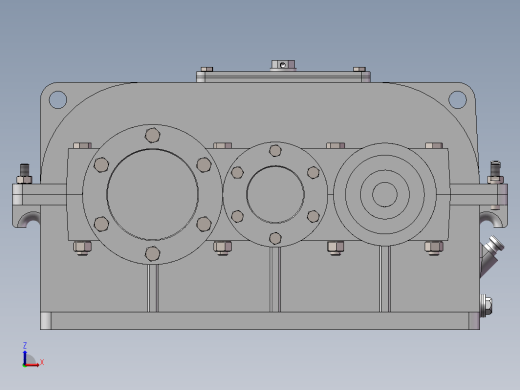Select the drain plug at lower right
520x390 pixels.
(486, 306)
